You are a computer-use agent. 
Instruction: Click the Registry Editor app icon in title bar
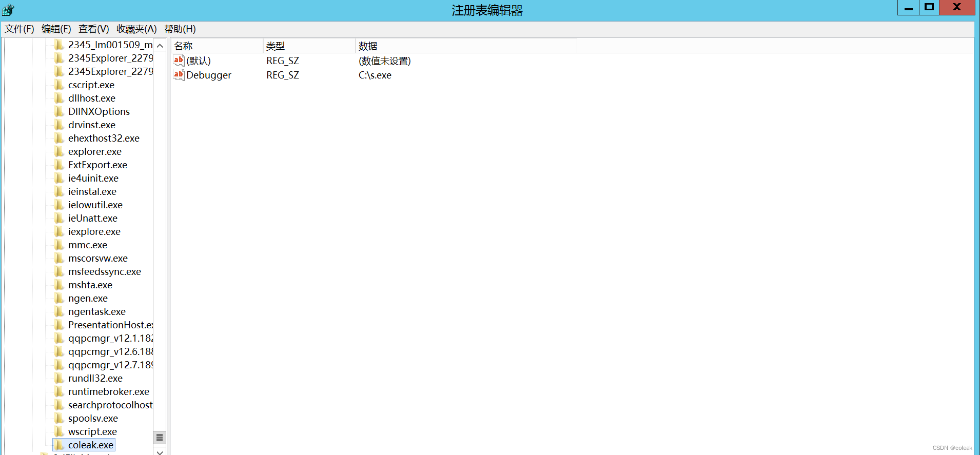pos(8,10)
